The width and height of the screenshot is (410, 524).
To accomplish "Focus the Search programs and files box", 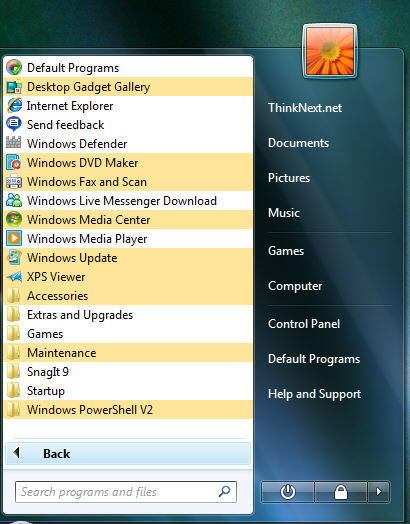I will point(126,492).
